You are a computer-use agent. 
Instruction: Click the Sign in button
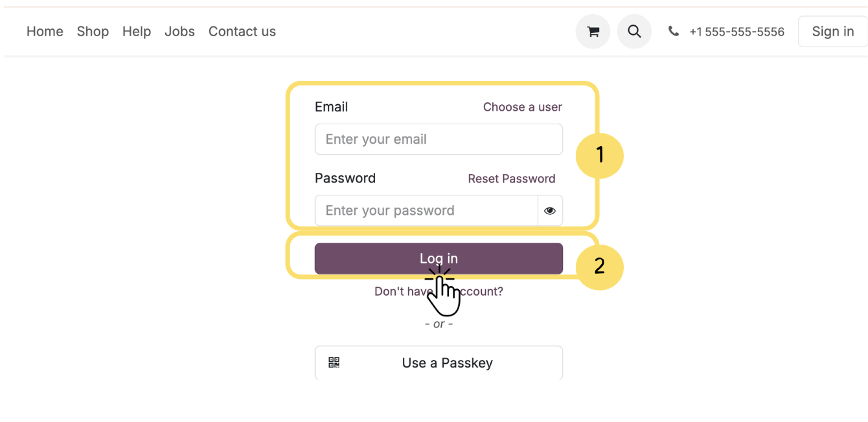[832, 32]
